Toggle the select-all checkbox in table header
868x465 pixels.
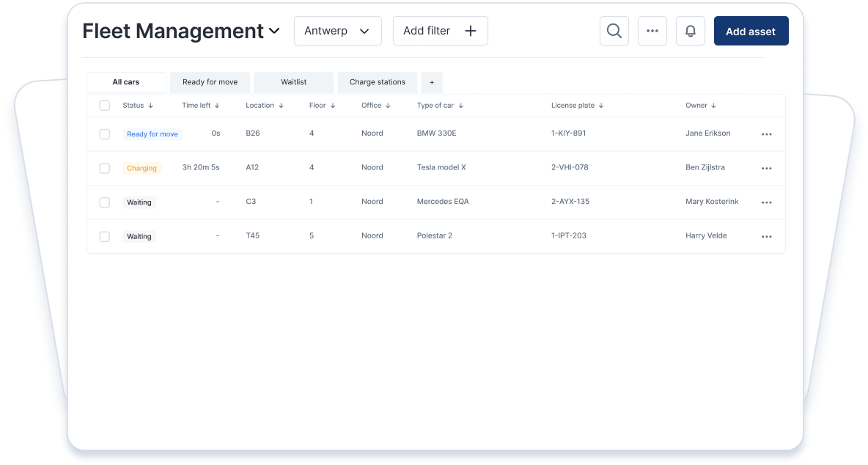click(105, 106)
